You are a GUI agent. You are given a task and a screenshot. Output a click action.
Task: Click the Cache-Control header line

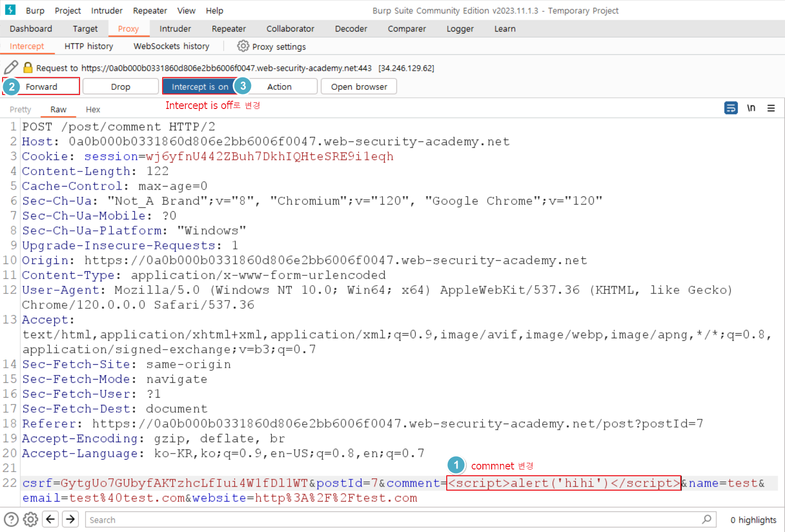coord(115,186)
